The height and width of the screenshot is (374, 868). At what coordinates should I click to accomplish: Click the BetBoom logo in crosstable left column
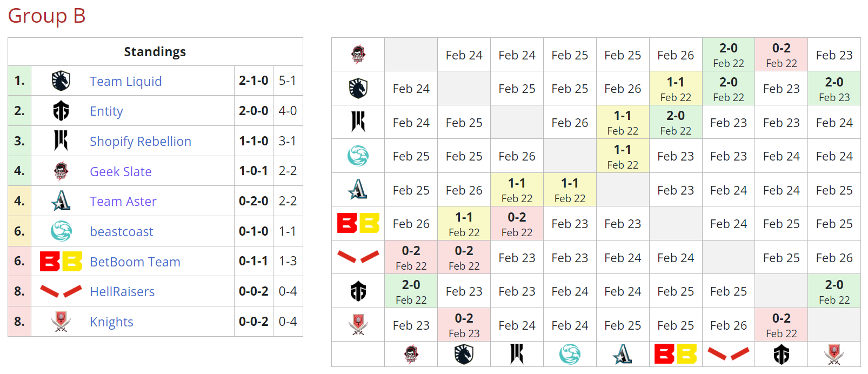click(x=358, y=223)
